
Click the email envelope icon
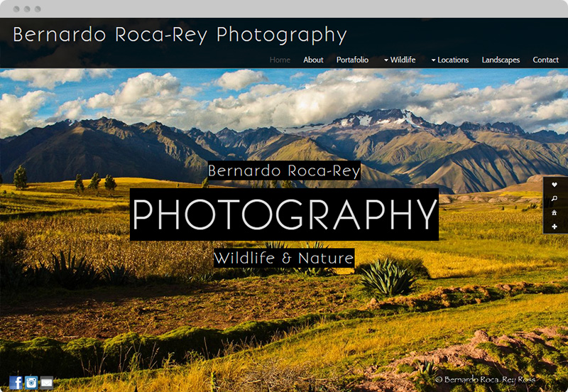pos(47,383)
